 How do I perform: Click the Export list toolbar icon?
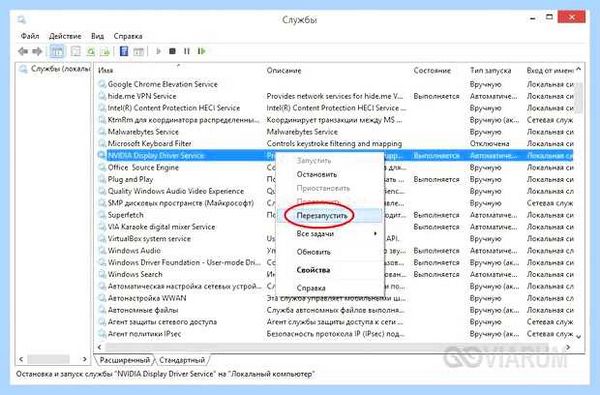coord(105,51)
